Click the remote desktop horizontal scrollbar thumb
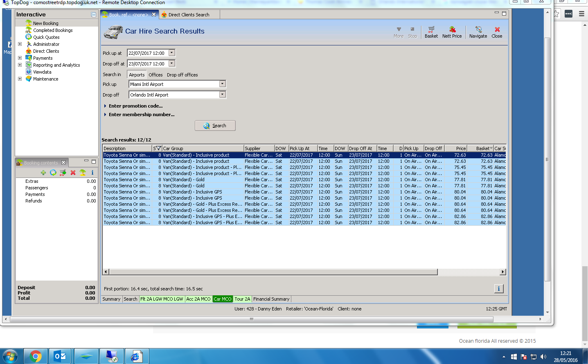This screenshot has height=364, width=588. pyautogui.click(x=252, y=319)
